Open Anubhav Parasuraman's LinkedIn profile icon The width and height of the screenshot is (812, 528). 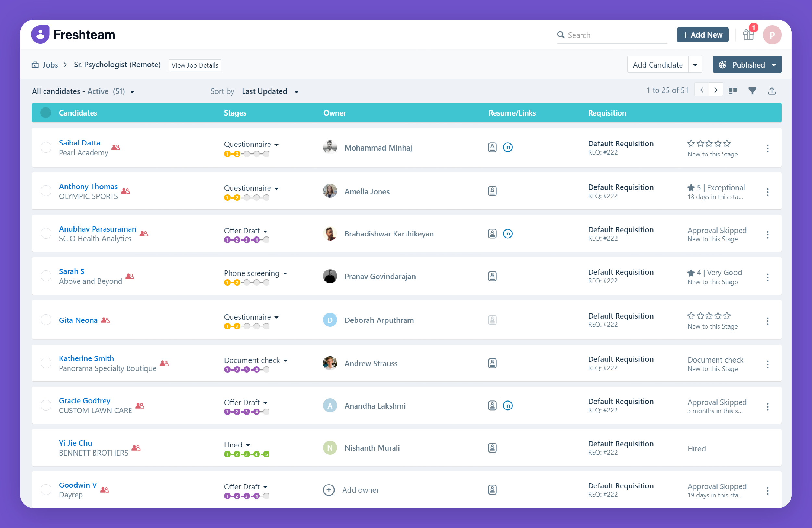tap(508, 234)
